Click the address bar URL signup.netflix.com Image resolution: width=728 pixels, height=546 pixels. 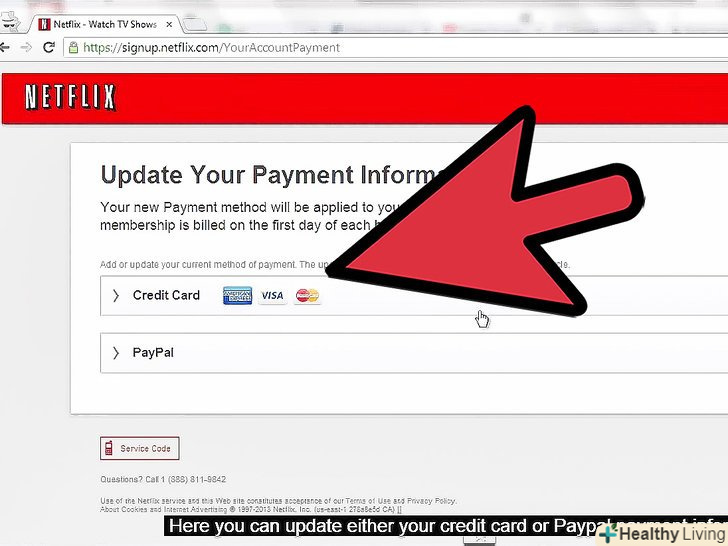212,47
